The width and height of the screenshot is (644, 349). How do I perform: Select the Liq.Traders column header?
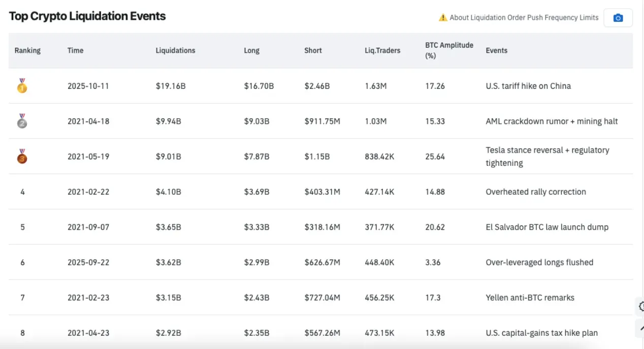coord(382,51)
